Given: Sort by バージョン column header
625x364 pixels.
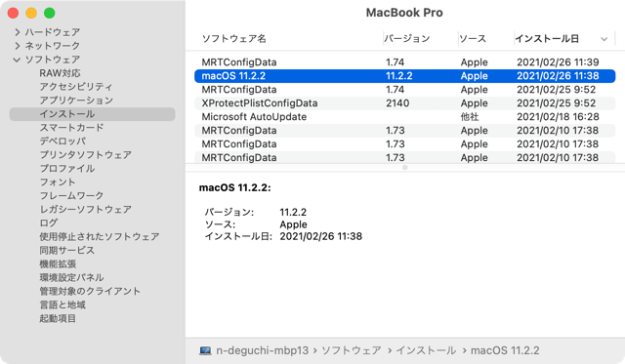Looking at the screenshot, I should click(407, 39).
